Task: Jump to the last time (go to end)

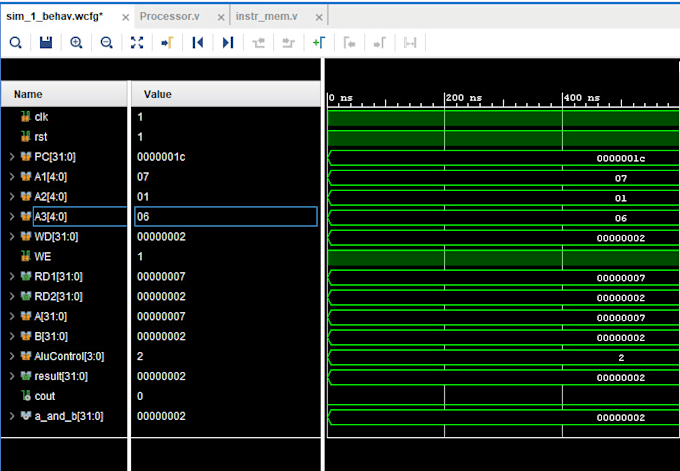Action: (x=228, y=42)
